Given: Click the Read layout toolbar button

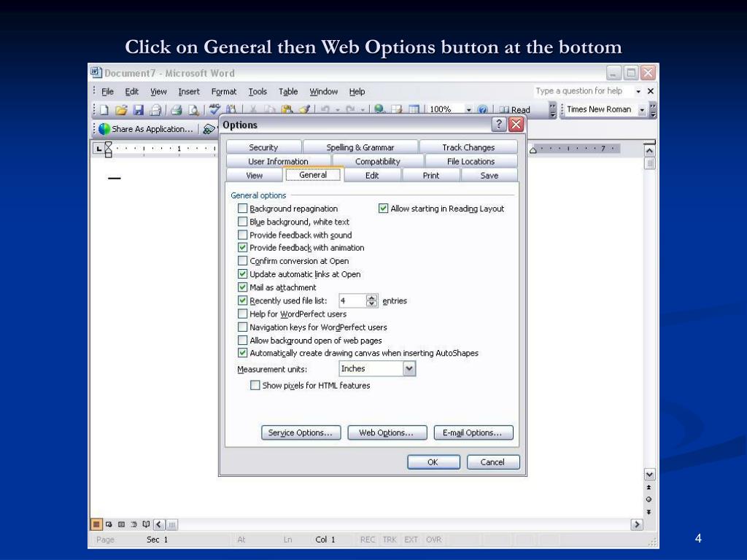Looking at the screenshot, I should (514, 110).
